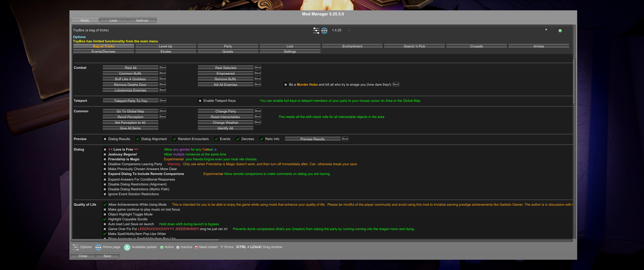This screenshot has height=270, width=644.
Task: Enable the Love is Free checkbox
Action: coord(105,149)
